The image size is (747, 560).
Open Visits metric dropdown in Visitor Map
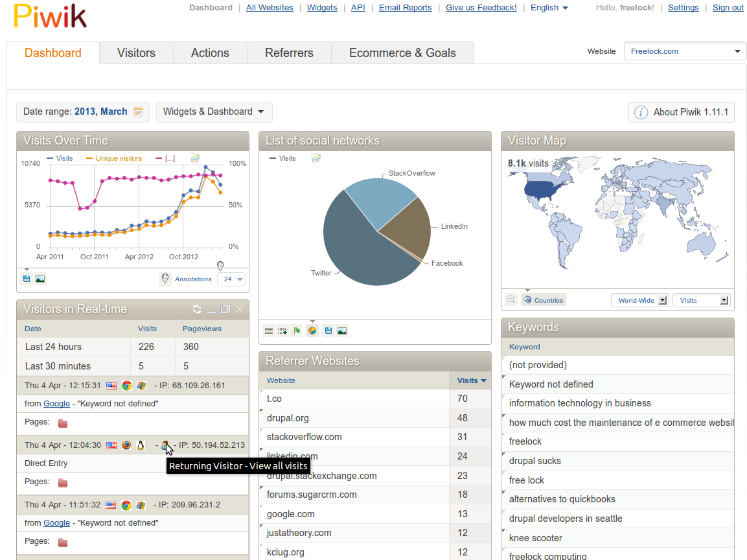[701, 300]
